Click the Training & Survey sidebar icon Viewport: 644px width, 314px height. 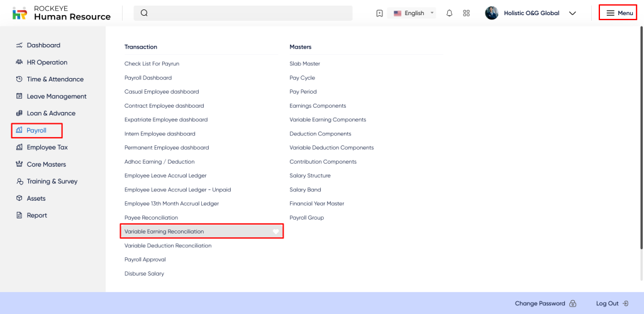point(19,181)
